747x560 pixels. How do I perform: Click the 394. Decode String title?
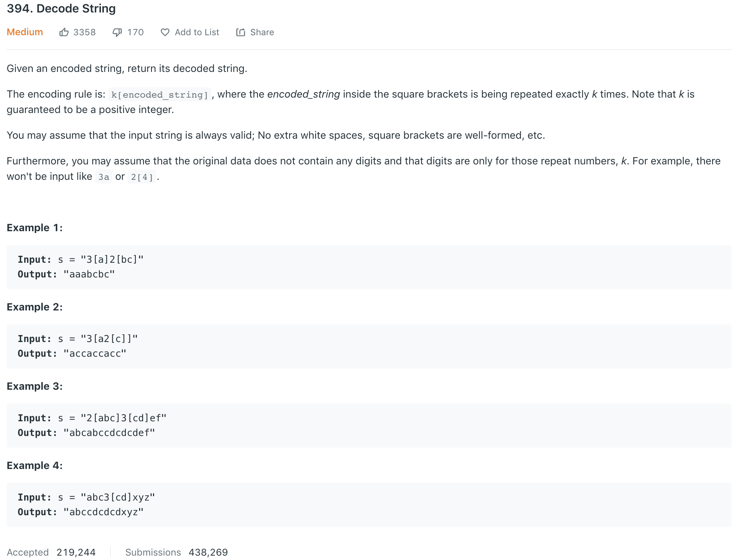(x=61, y=8)
